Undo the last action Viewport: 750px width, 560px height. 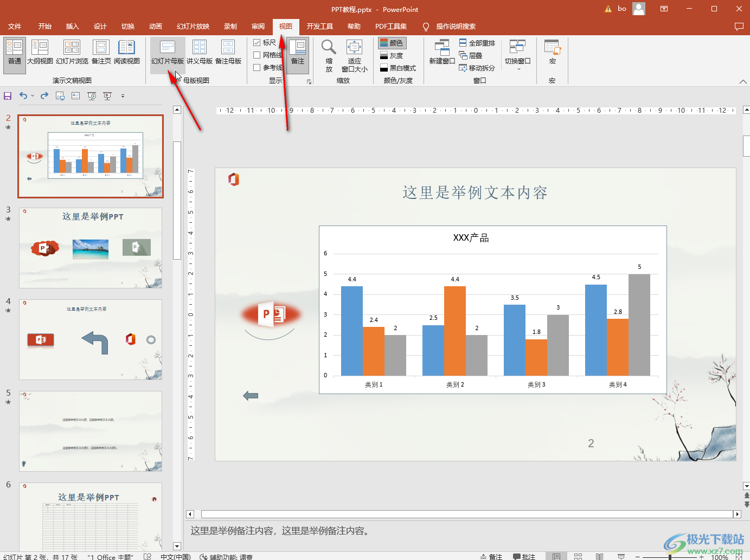23,96
